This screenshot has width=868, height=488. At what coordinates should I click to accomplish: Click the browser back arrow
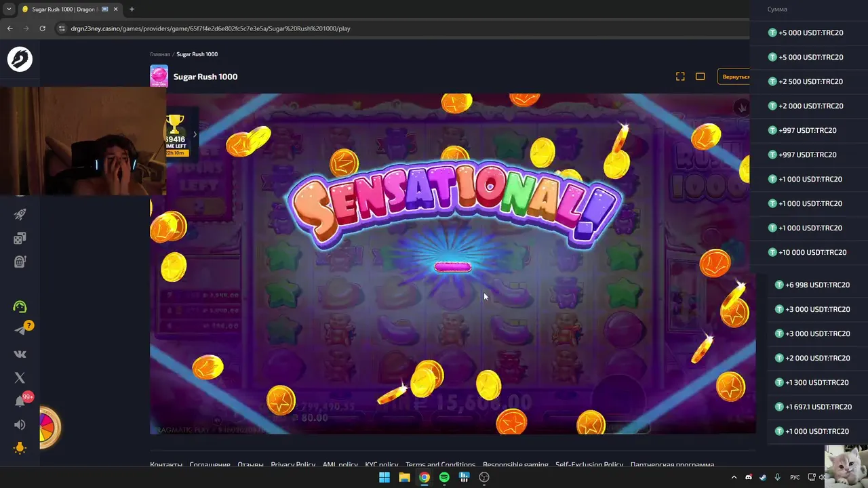click(x=10, y=28)
